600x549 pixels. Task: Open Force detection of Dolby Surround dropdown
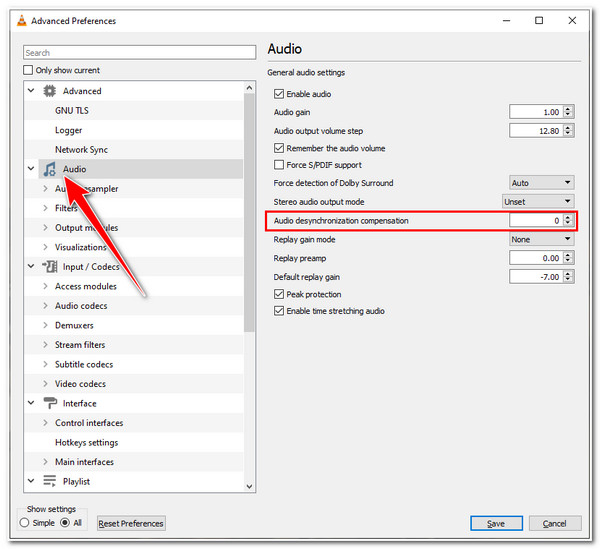point(541,183)
